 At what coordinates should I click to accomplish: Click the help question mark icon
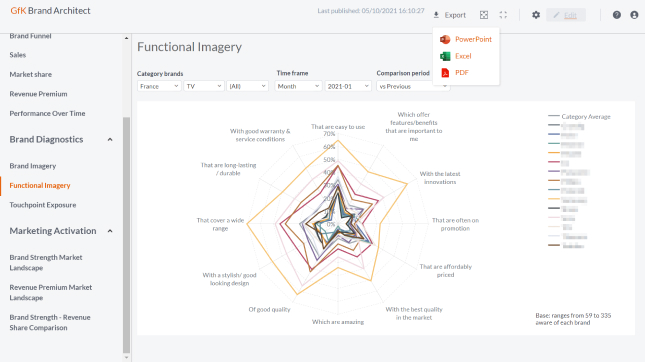616,15
